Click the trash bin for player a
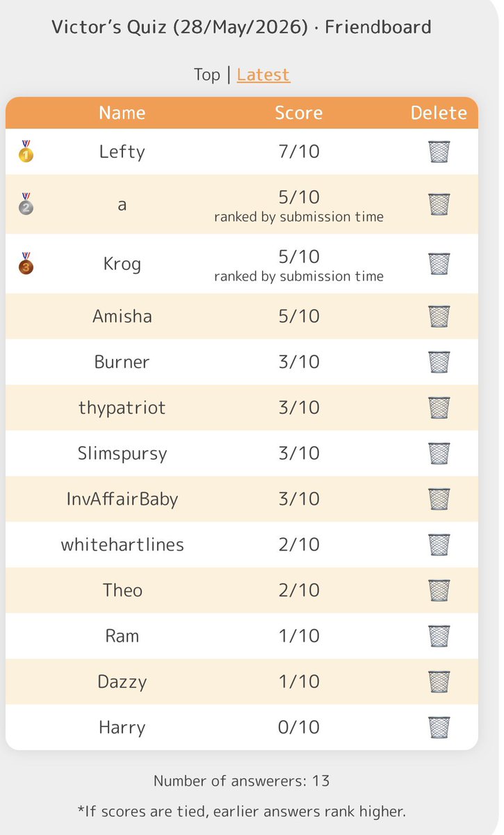 439,204
